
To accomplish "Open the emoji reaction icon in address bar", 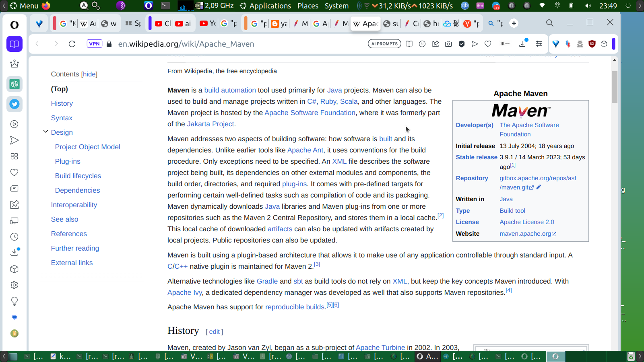I will 422,44.
